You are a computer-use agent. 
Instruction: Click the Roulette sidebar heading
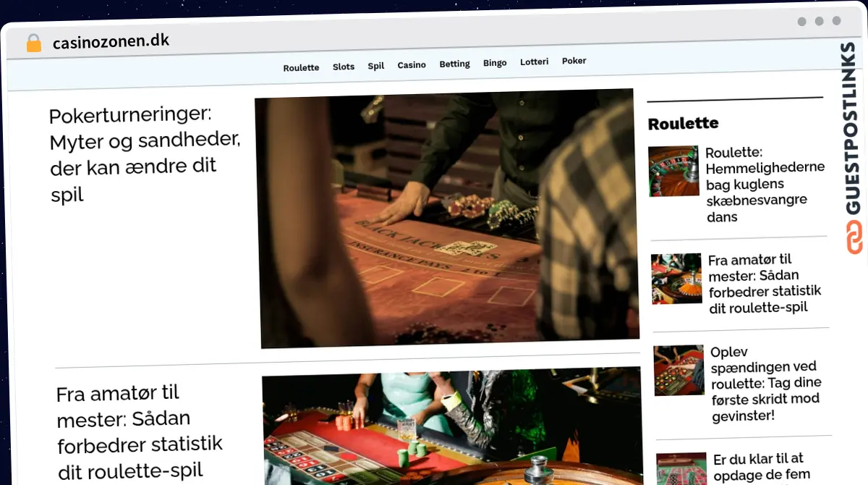pos(684,123)
